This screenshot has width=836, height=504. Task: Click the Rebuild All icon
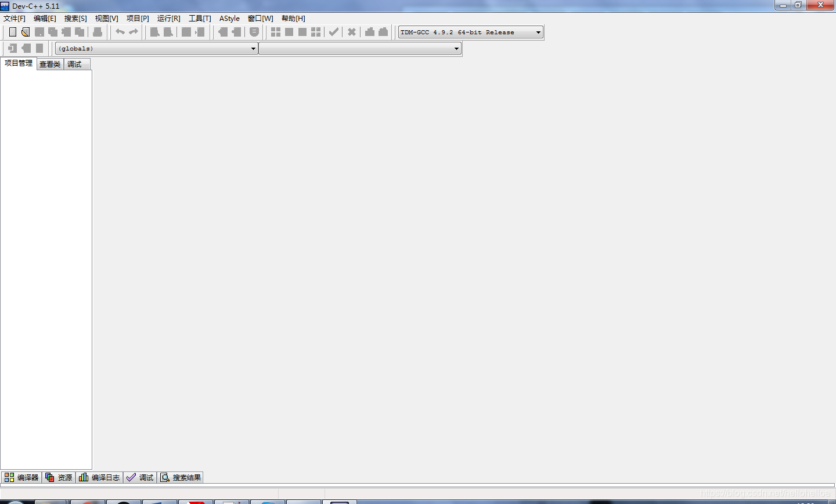click(x=316, y=32)
